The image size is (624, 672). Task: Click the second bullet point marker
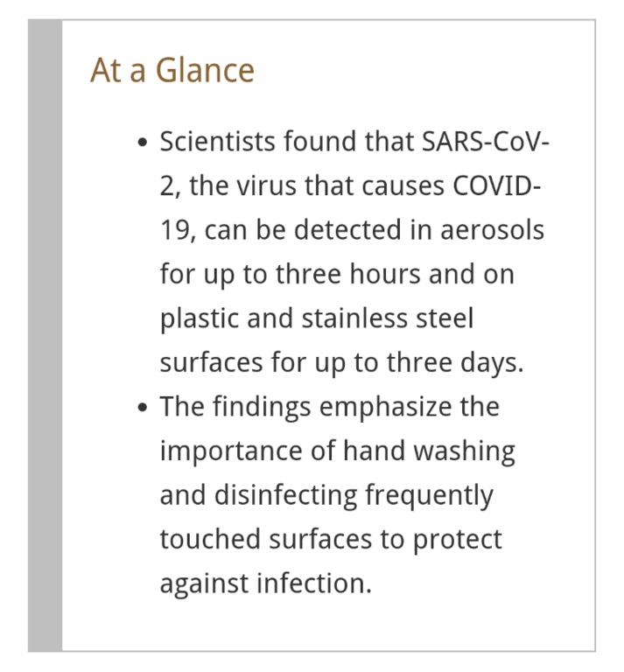click(x=143, y=409)
